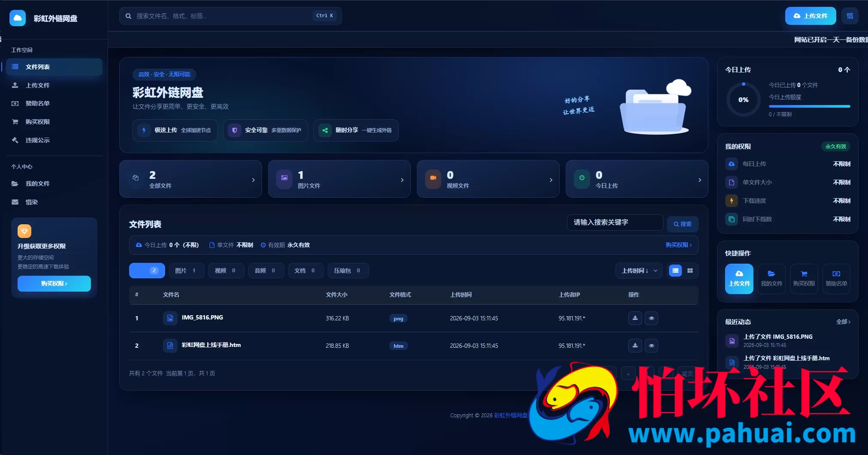
Task: Switch to the 文档 filter tab
Action: [x=306, y=271]
